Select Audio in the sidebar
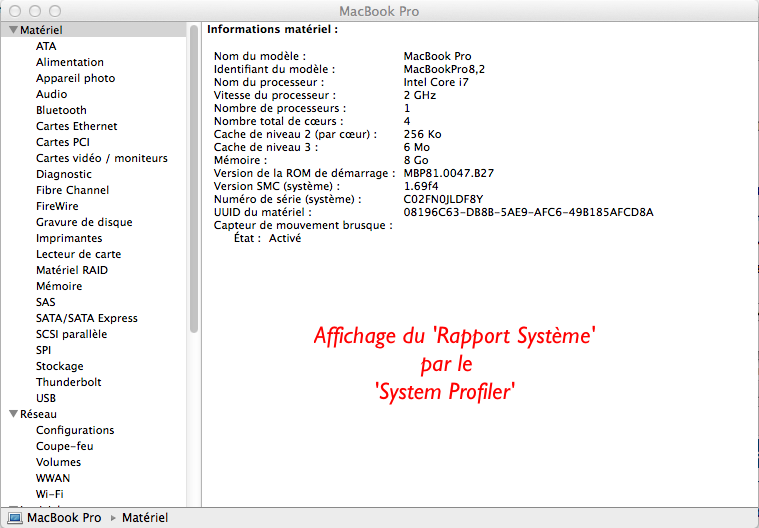 (x=51, y=94)
